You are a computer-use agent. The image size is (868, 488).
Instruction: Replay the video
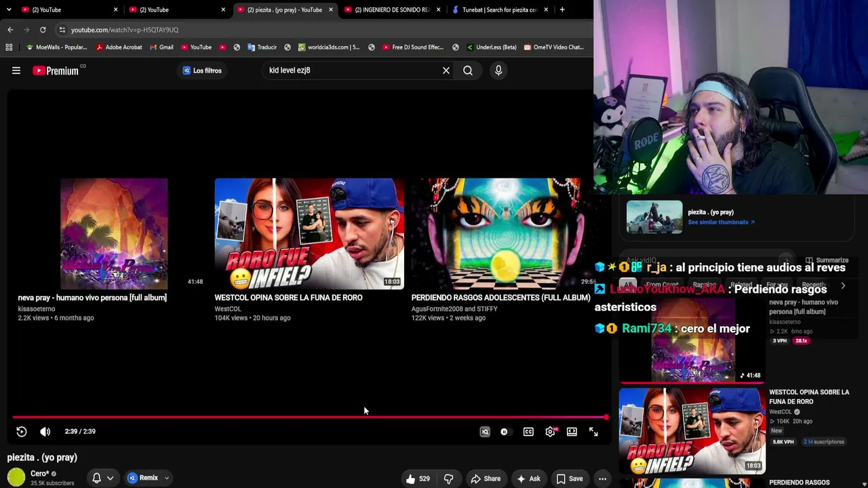[22, 432]
